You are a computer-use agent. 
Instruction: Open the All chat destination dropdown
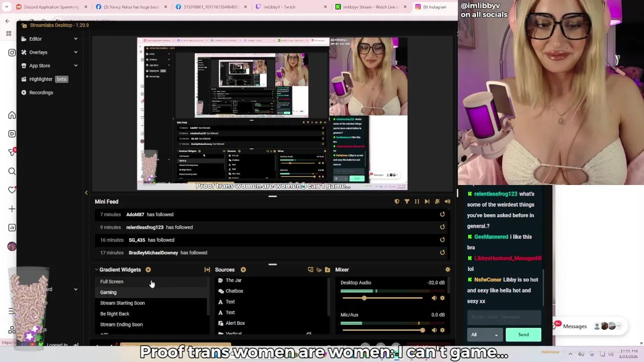[485, 335]
